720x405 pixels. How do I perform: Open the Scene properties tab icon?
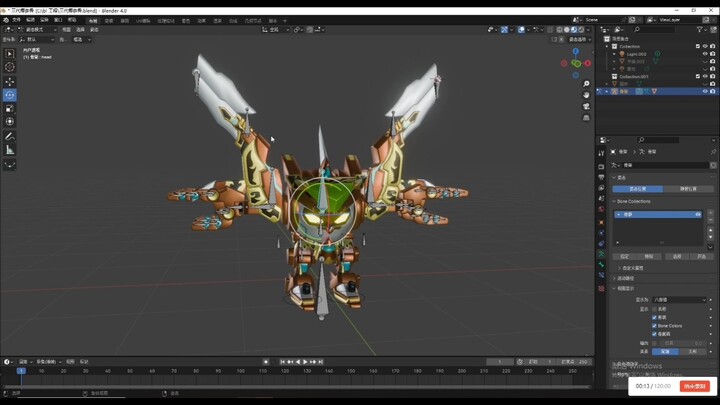(x=602, y=198)
